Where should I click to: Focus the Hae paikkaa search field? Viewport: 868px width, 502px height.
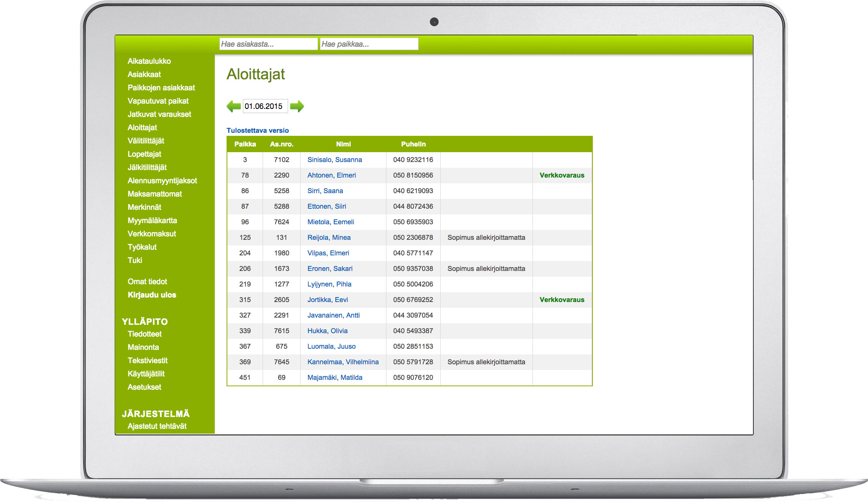(x=369, y=44)
